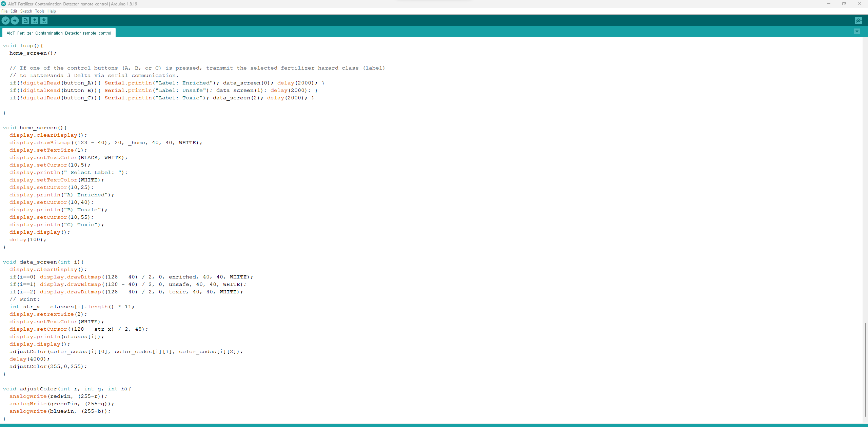Place cursor in the adjustColor function
Viewport: 868px width, 427px height.
(x=61, y=403)
